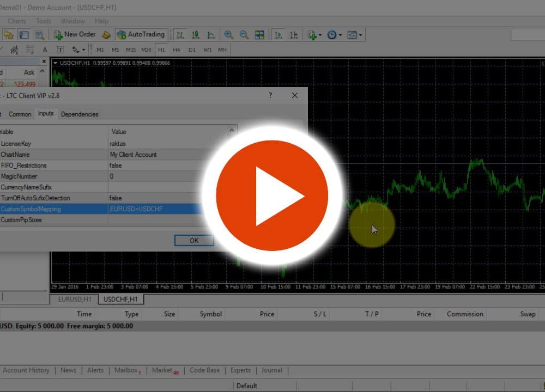Select the MagicNumber value "0"
This screenshot has height=392, width=545.
[x=112, y=176]
